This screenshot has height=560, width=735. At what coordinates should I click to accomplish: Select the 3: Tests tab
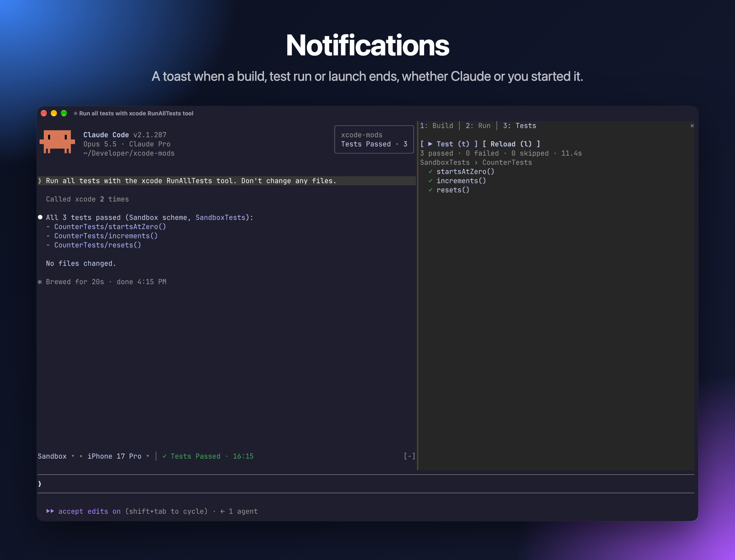[519, 126]
